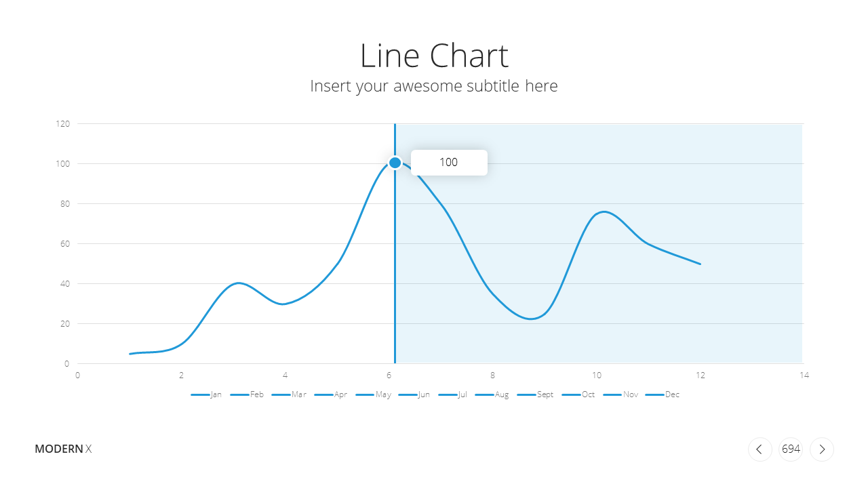Image resolution: width=868 pixels, height=488 pixels.
Task: Go to next slide arrow
Action: tap(822, 449)
